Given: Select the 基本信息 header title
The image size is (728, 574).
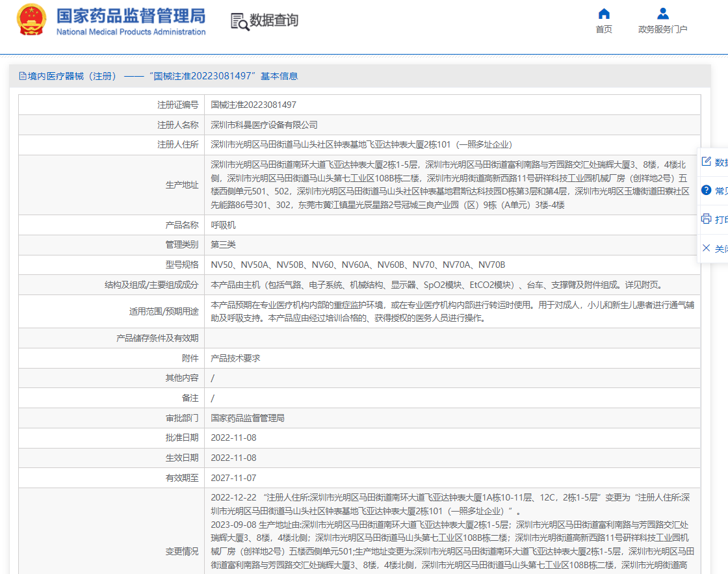Looking at the screenshot, I should 279,76.
